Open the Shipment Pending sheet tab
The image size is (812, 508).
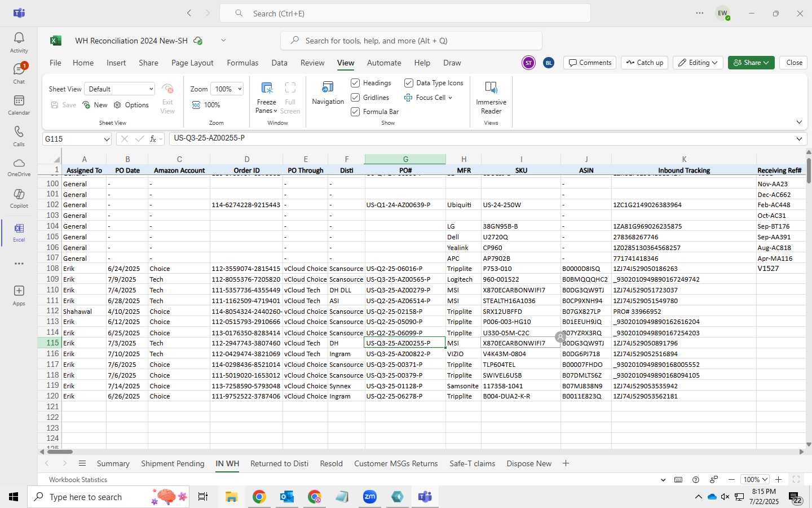point(173,463)
